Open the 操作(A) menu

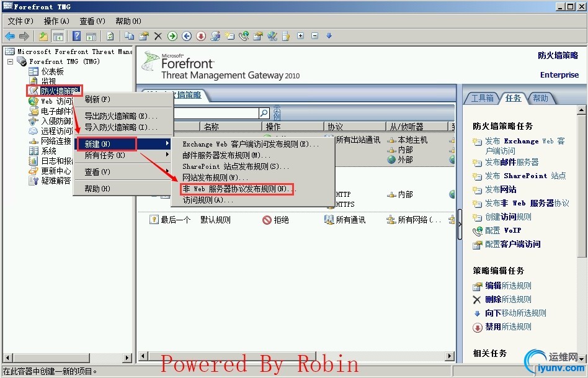56,21
